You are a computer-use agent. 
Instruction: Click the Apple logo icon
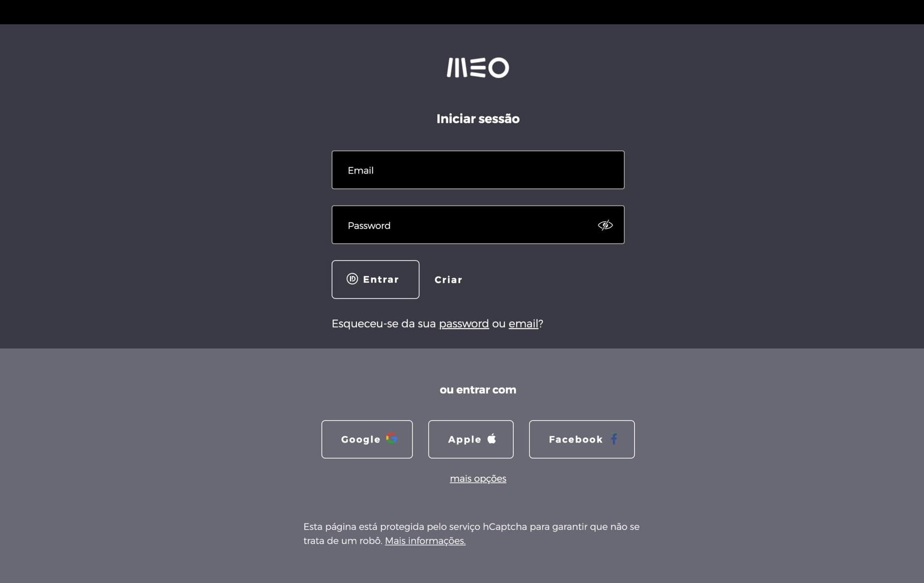(x=491, y=438)
